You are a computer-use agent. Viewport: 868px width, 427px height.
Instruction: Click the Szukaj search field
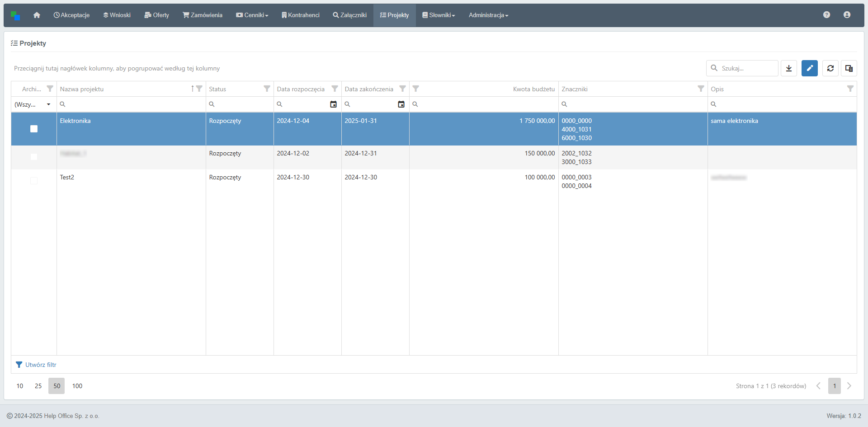point(747,68)
